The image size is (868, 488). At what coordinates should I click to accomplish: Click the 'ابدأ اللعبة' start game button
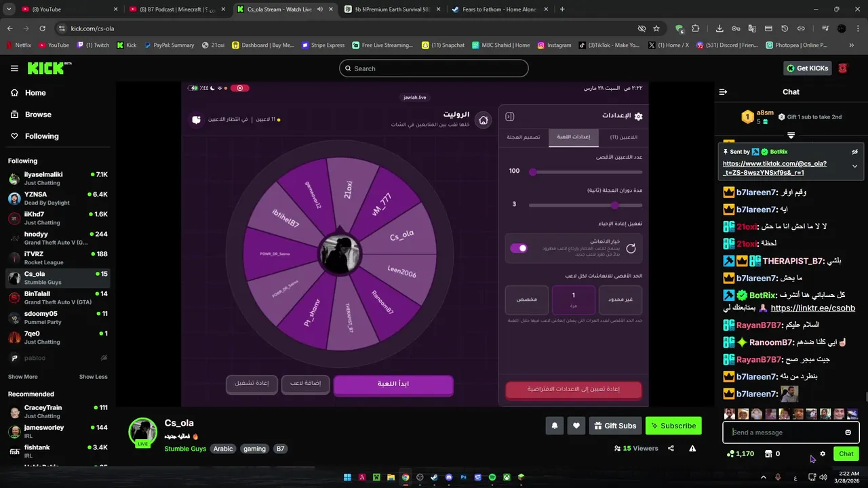pyautogui.click(x=393, y=384)
